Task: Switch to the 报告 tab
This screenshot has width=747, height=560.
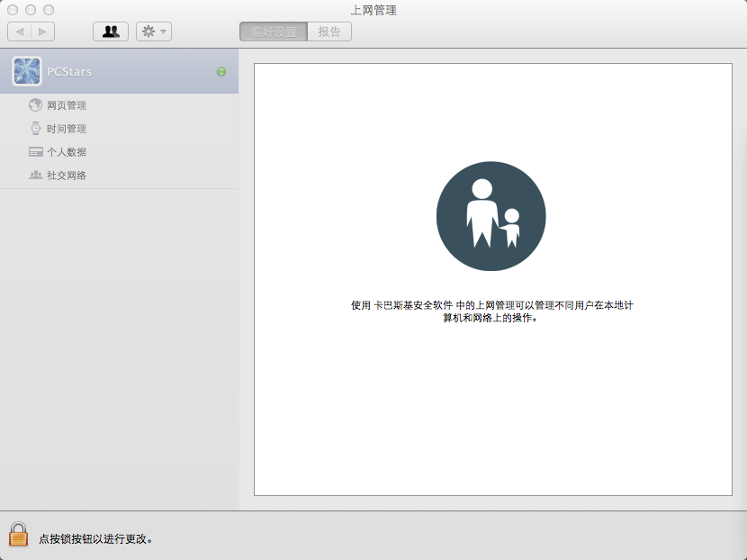Action: point(329,31)
